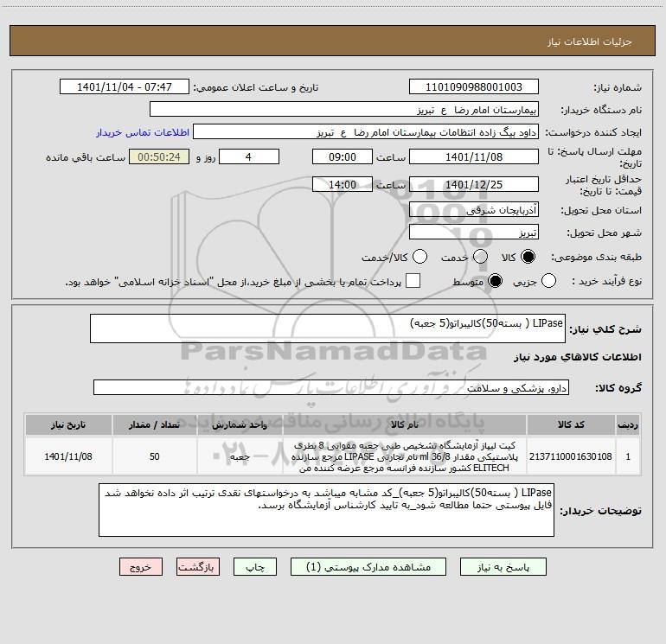666x644 pixels.
Task: Click row number 1 cell
Action: (x=628, y=456)
